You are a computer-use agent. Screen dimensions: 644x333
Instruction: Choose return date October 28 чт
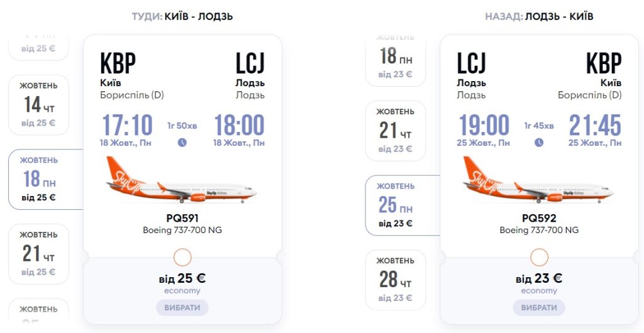tap(396, 280)
